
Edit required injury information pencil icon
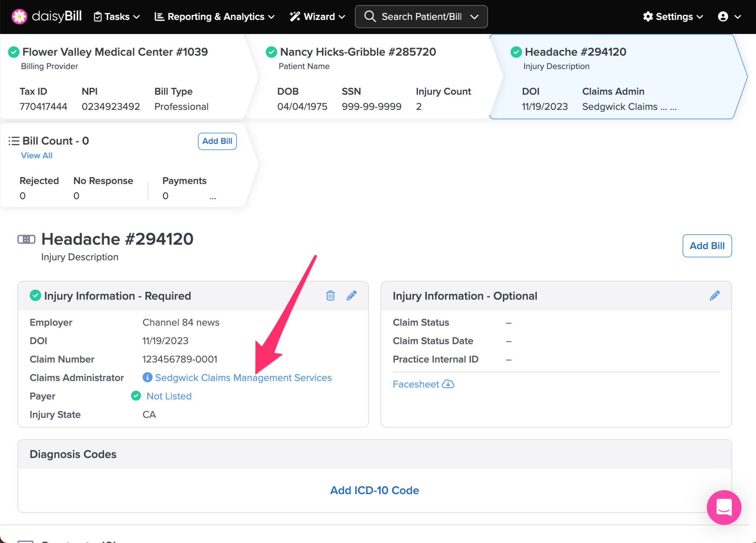(x=351, y=295)
